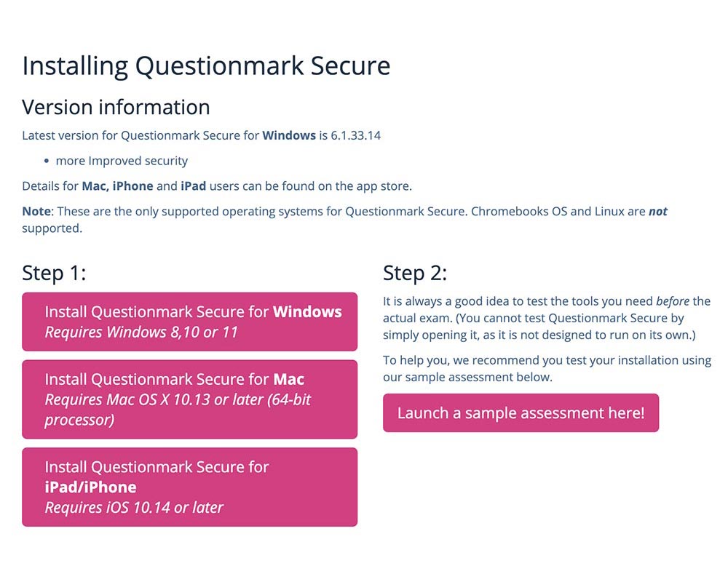
Task: Click the 'more Improved security' bullet item
Action: click(x=122, y=161)
